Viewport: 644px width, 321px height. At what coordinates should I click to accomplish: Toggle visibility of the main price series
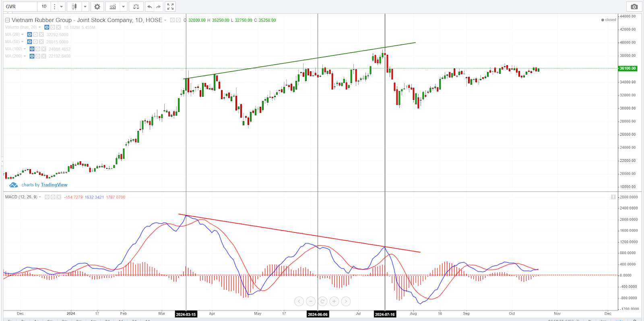(172, 20)
